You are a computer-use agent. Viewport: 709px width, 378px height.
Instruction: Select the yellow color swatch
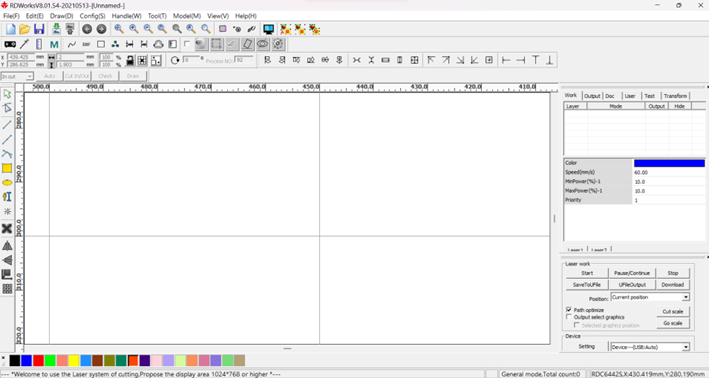point(74,360)
